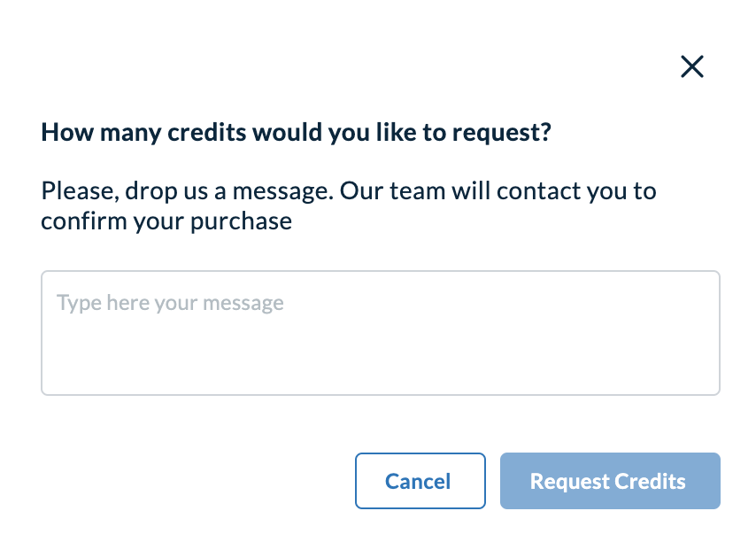Screen dimensions: 756x542
Task: Click 'Our team will contact you' sentence
Action: click(x=496, y=191)
